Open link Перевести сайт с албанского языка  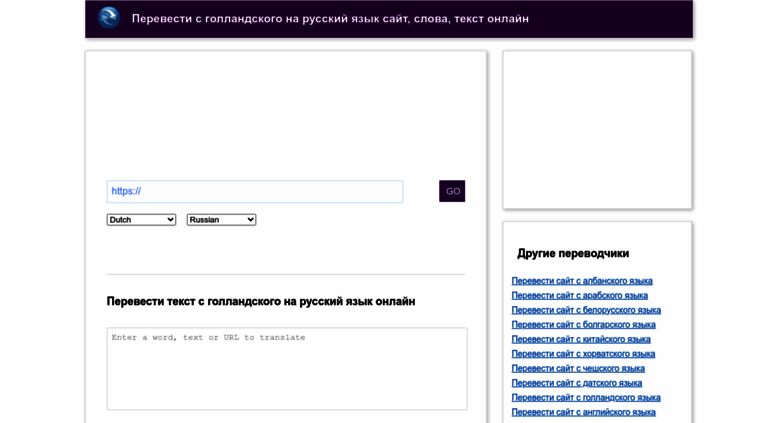tap(582, 281)
